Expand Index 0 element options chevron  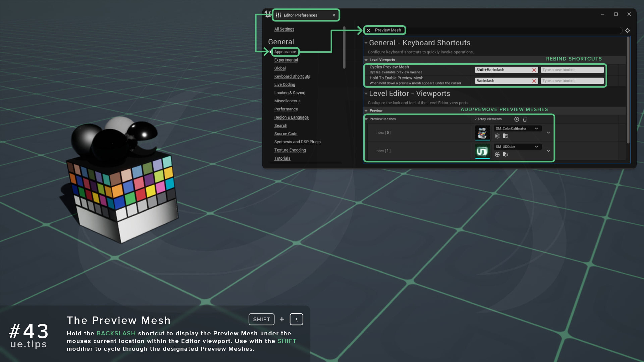pyautogui.click(x=548, y=132)
